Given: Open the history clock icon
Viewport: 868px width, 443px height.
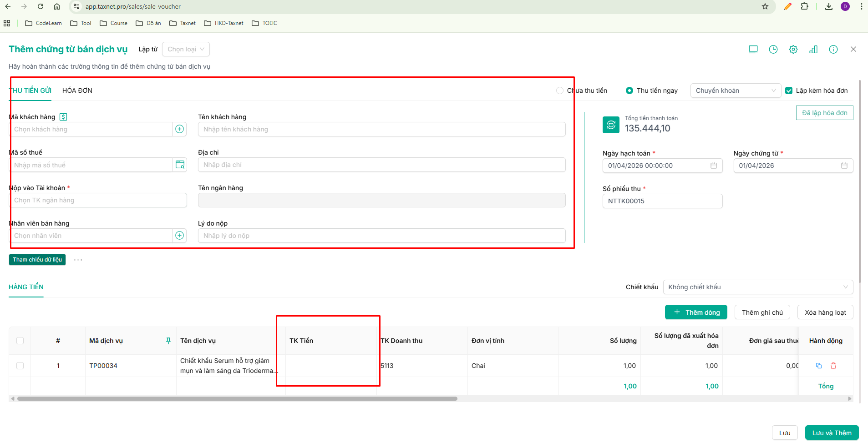Looking at the screenshot, I should coord(773,49).
